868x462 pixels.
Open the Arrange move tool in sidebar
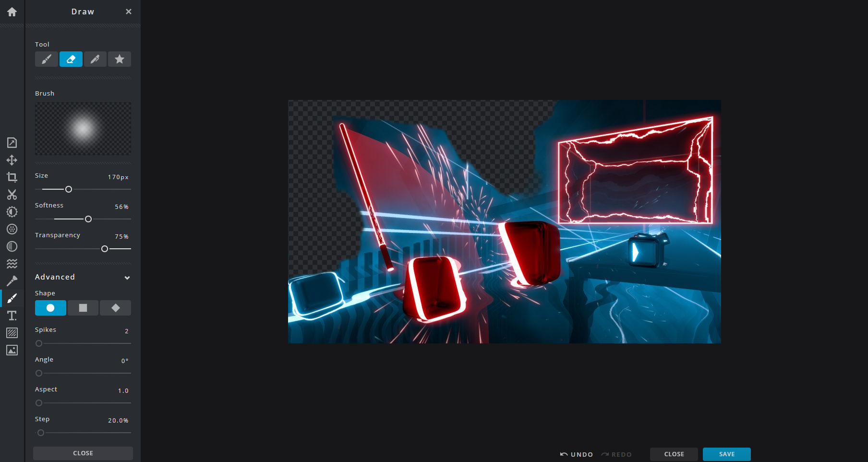click(12, 160)
